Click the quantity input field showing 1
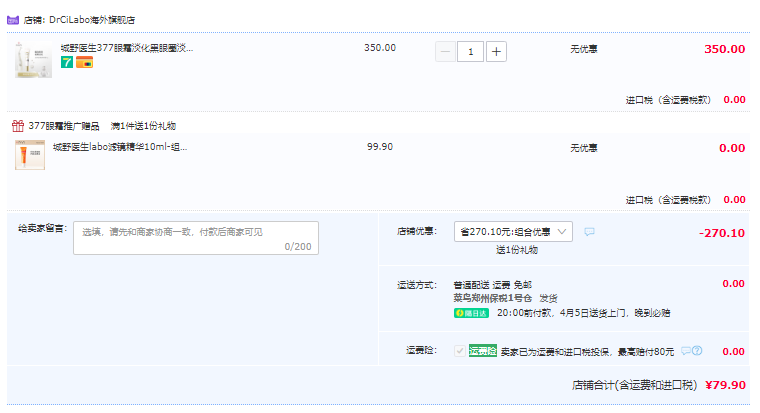This screenshot has height=413, width=760. tap(470, 52)
